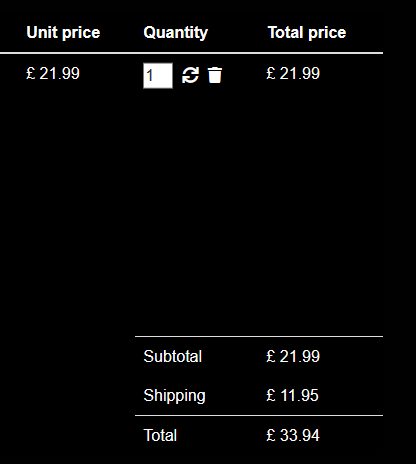This screenshot has height=464, width=416.
Task: Click the Subtotal amount £ 21.99
Action: pos(293,356)
